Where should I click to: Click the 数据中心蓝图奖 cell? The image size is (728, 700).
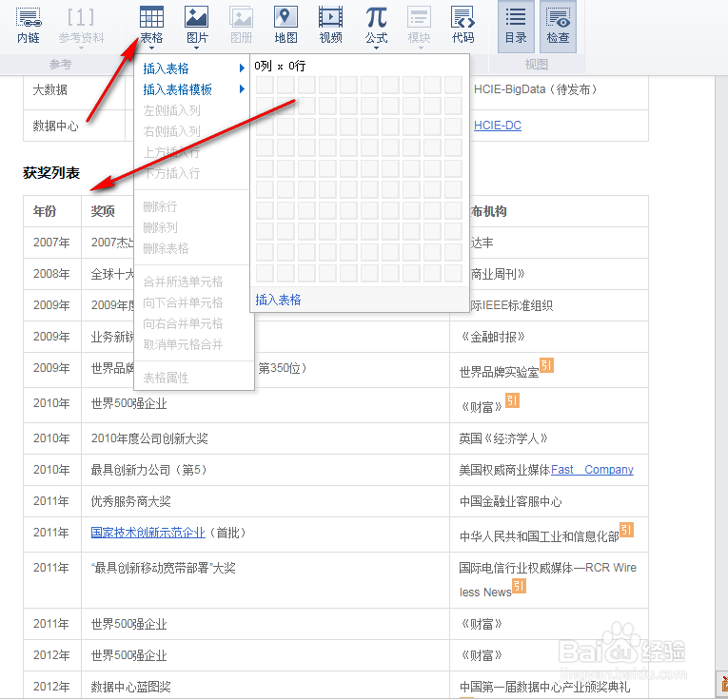(266, 685)
